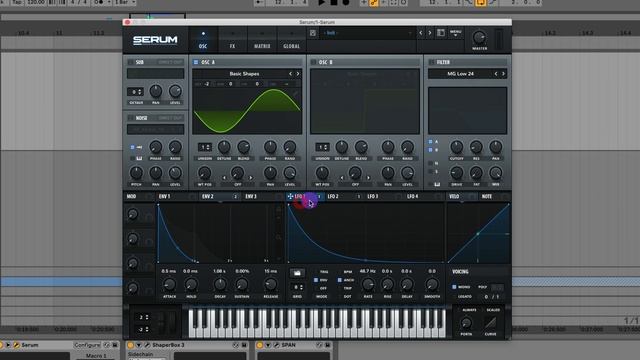Click the PORTA knob

(x=466, y=323)
